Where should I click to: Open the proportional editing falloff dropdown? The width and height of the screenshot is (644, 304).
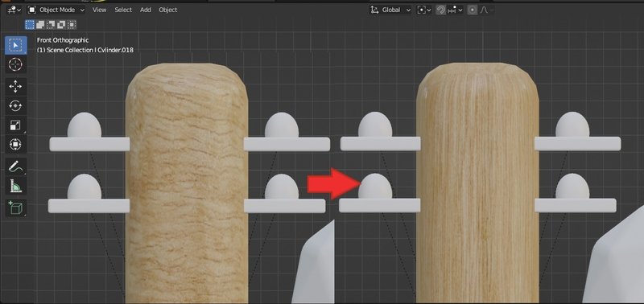(x=486, y=10)
